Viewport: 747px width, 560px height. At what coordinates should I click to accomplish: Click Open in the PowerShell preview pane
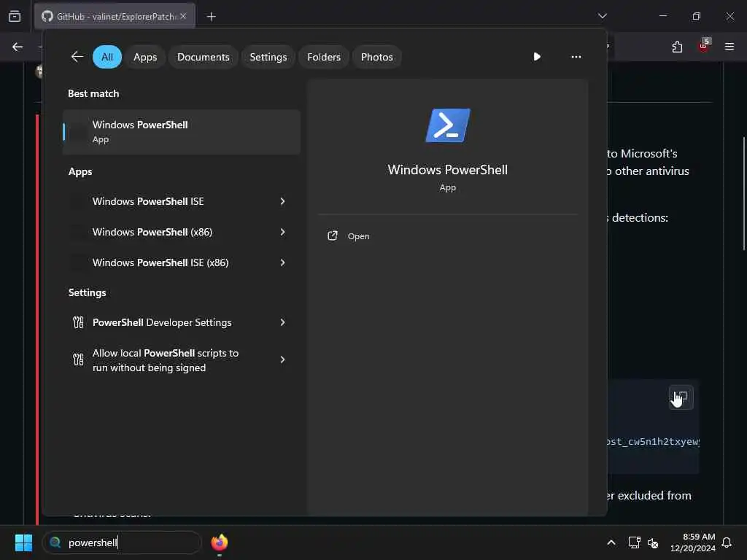point(358,236)
